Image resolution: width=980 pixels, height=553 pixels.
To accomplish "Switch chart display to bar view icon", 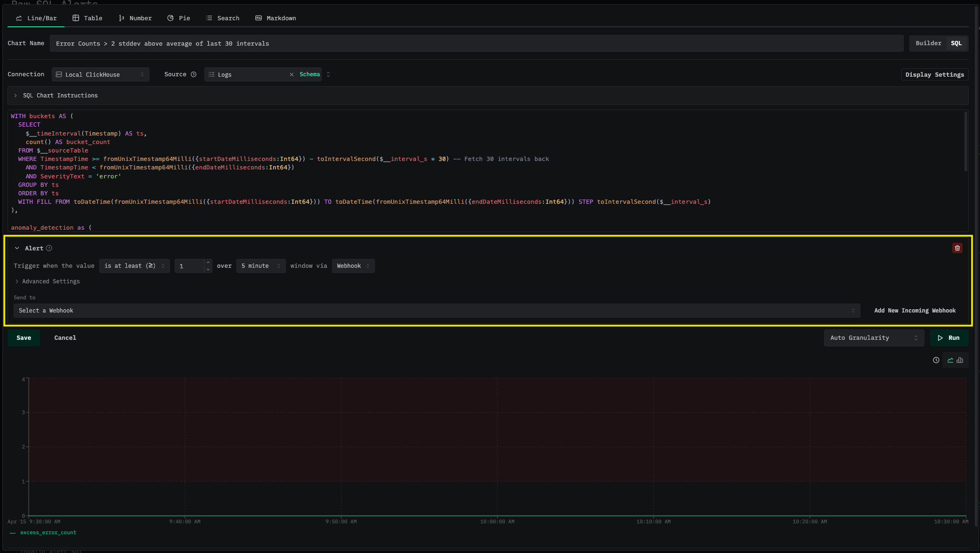I will [x=960, y=360].
